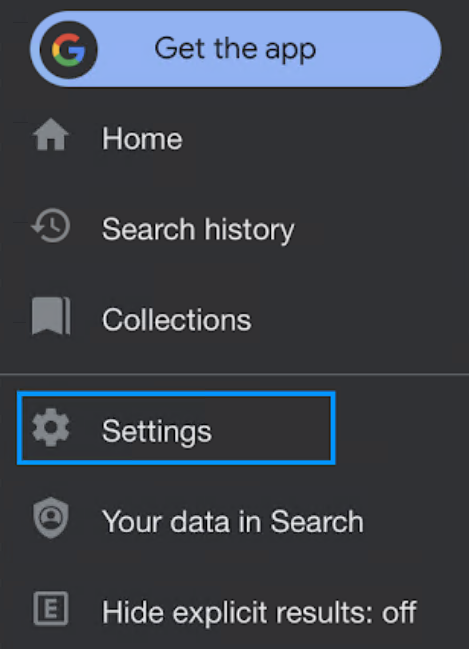Open Collections

tap(234, 319)
